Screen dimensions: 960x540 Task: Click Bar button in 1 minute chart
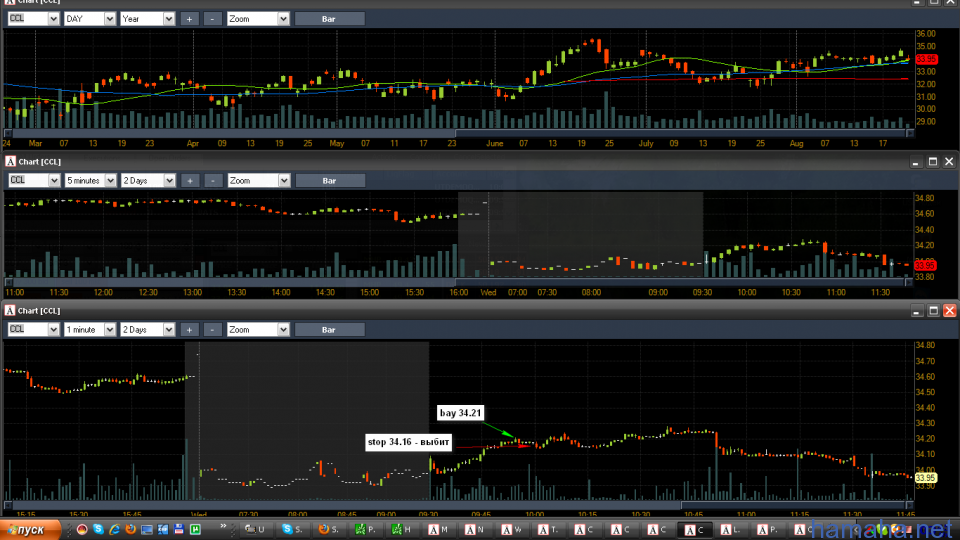click(x=329, y=329)
